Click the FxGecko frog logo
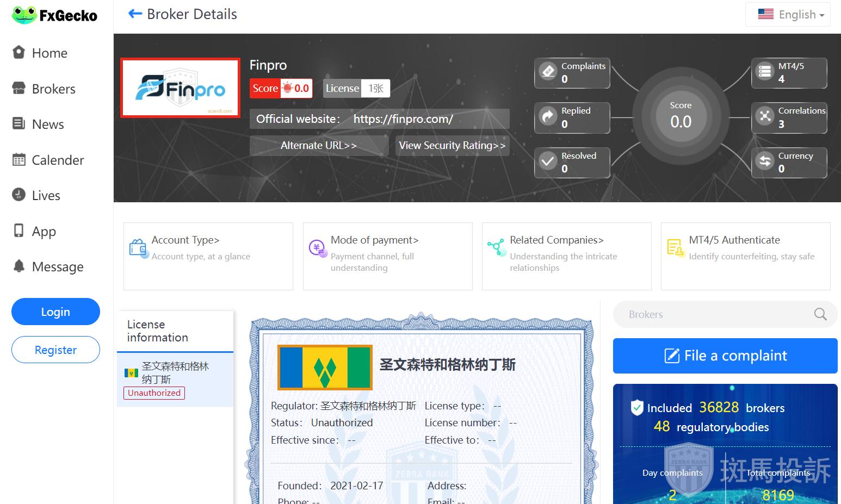Screen dimensions: 841x504 point(24,15)
